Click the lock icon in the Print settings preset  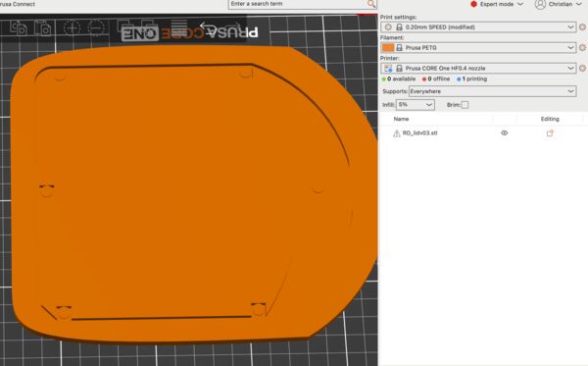(x=399, y=27)
